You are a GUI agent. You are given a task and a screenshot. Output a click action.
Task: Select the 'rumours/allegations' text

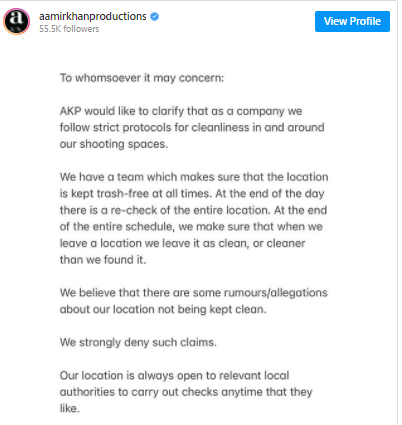(x=276, y=293)
